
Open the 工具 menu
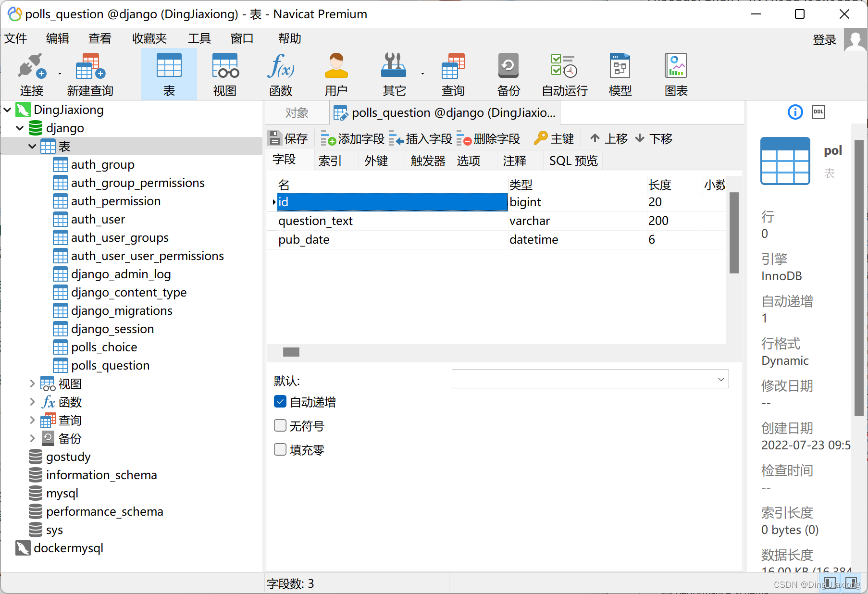point(199,38)
